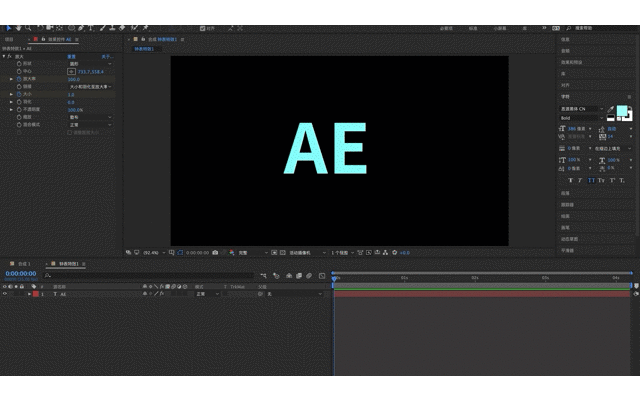Expand the 放大率 property

point(11,79)
